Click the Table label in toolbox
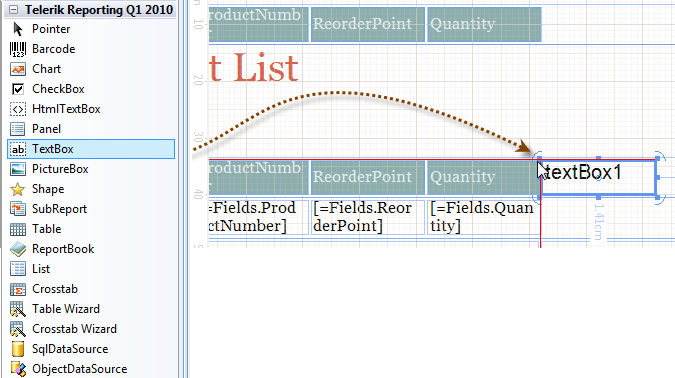This screenshot has width=675, height=378. [x=46, y=229]
